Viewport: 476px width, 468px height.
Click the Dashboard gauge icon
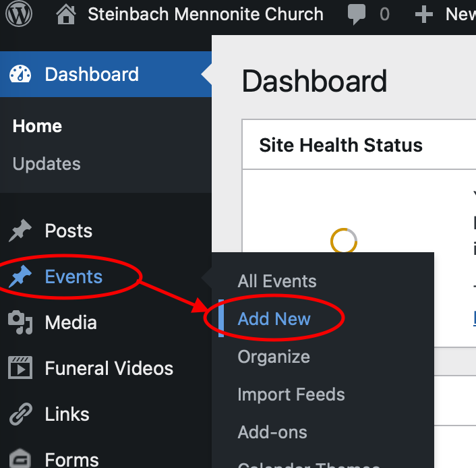(x=20, y=74)
